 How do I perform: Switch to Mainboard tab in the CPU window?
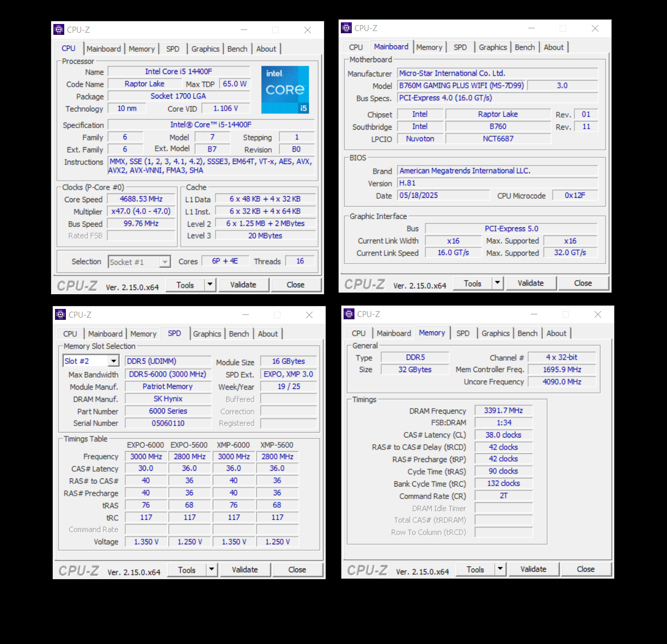point(103,49)
